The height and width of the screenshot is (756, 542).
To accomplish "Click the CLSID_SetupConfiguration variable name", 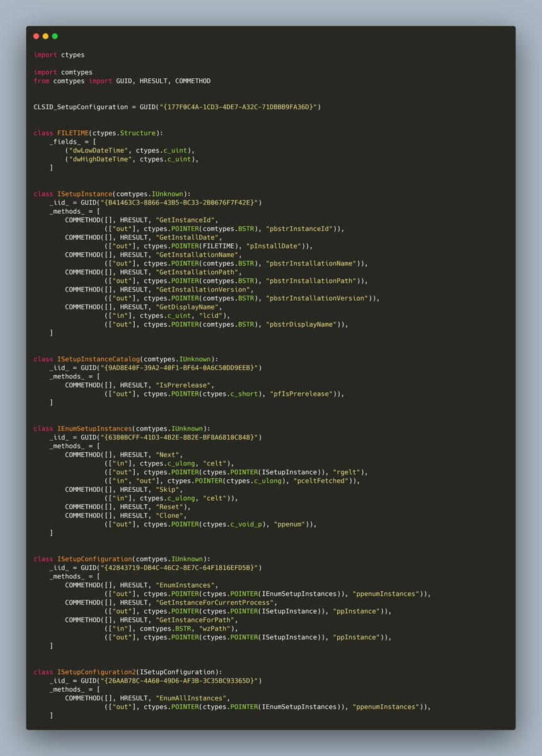I will coord(81,107).
